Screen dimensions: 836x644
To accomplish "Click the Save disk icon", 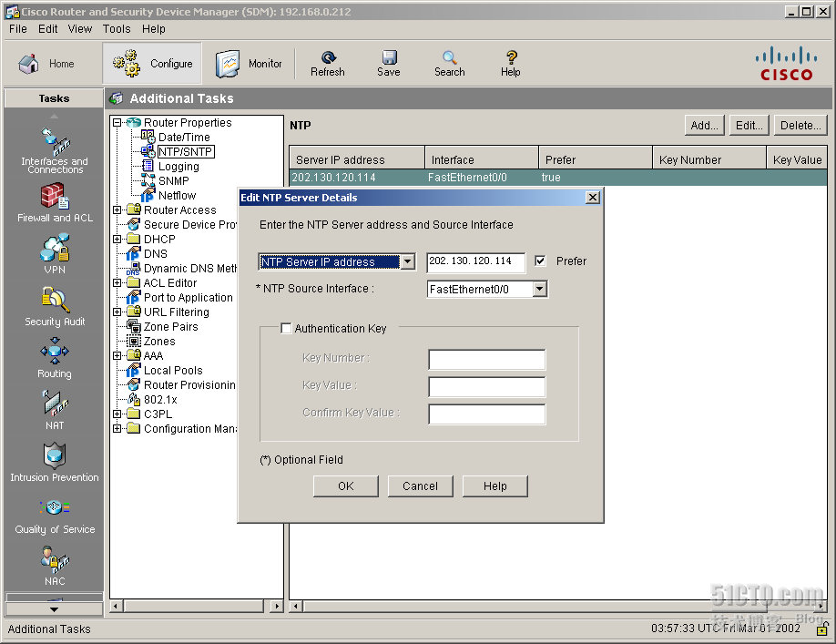I will [389, 57].
